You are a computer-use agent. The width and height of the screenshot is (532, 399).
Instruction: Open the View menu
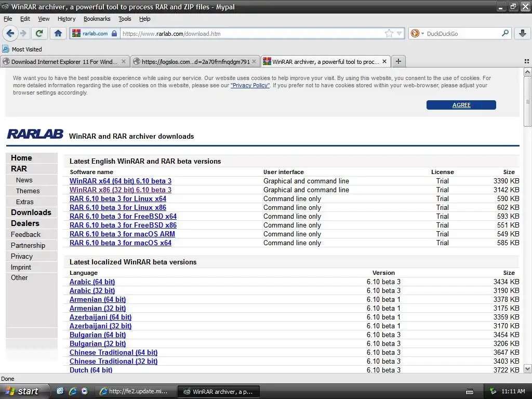point(44,19)
